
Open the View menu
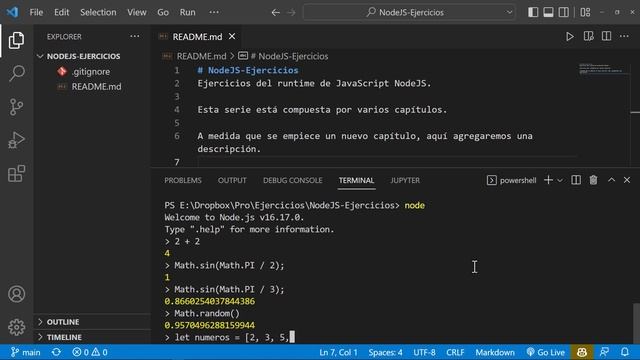pos(137,12)
